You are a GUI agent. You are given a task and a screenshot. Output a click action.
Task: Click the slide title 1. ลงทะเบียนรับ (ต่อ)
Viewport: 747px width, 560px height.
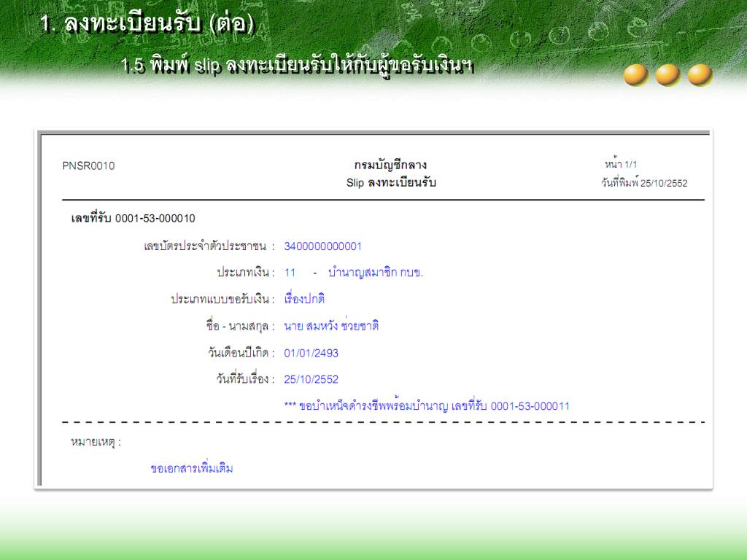pyautogui.click(x=147, y=23)
